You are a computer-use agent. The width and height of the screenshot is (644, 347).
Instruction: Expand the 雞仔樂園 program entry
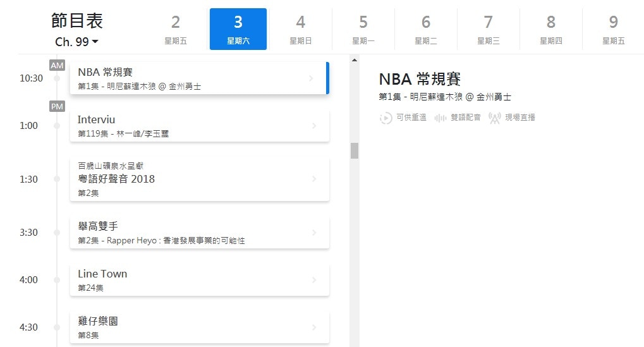(199, 327)
